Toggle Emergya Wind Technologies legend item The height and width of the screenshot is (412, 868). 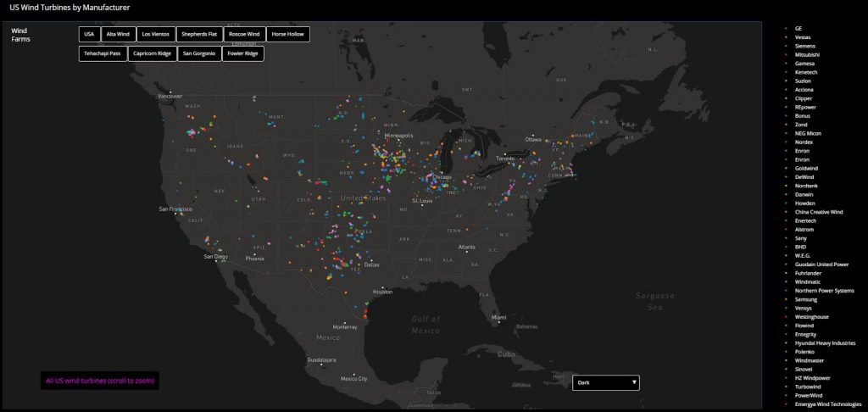tap(827, 404)
